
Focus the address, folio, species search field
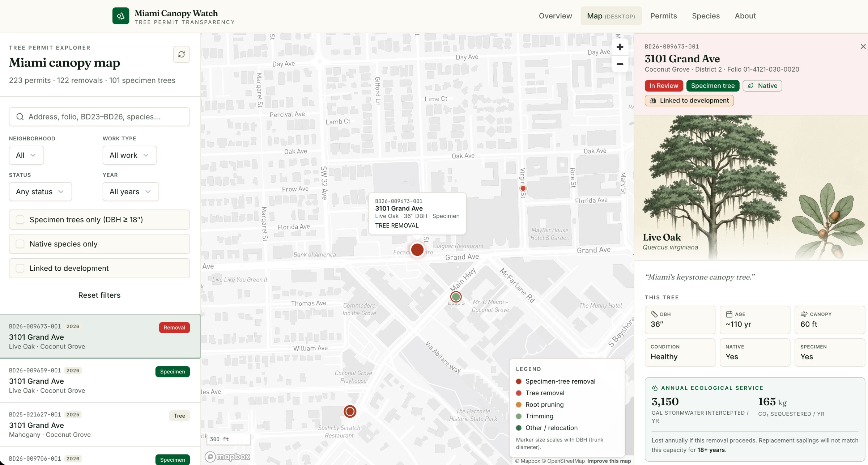coord(99,117)
